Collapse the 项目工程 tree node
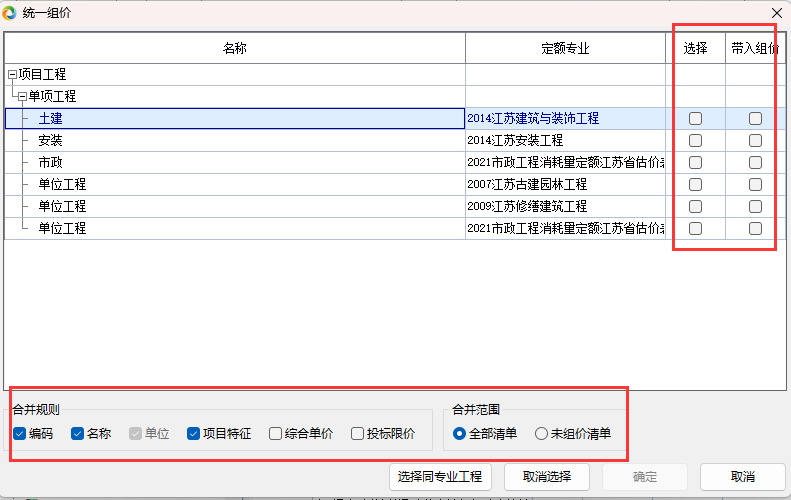Viewport: 791px width, 500px height. point(12,75)
